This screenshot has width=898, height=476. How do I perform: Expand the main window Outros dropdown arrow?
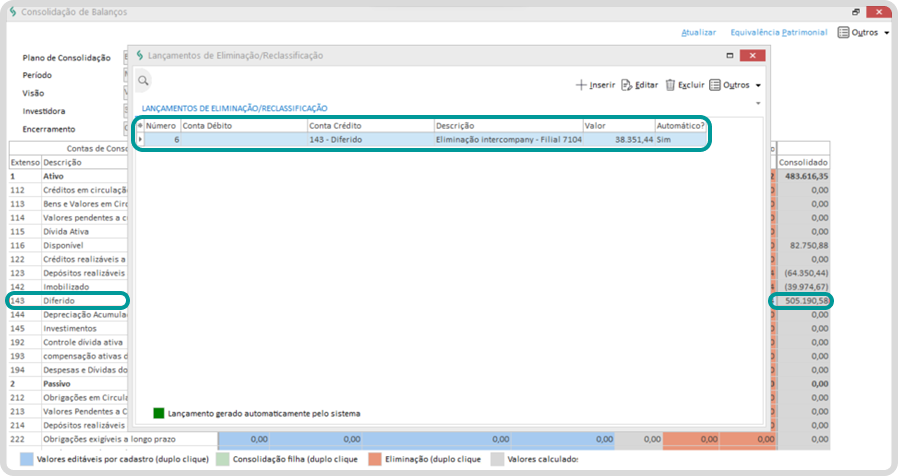[887, 33]
